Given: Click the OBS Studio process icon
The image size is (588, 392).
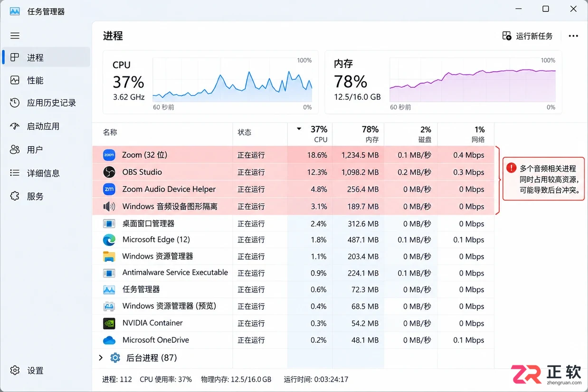Looking at the screenshot, I should click(x=109, y=172).
